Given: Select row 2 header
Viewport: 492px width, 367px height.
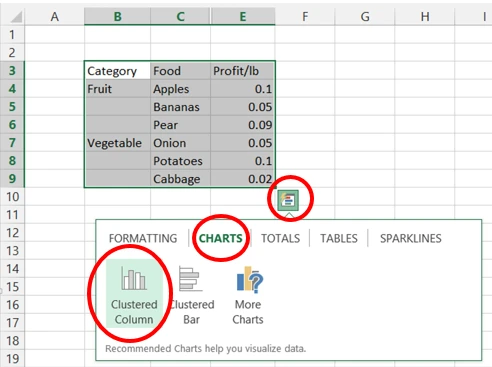Looking at the screenshot, I should tap(12, 52).
